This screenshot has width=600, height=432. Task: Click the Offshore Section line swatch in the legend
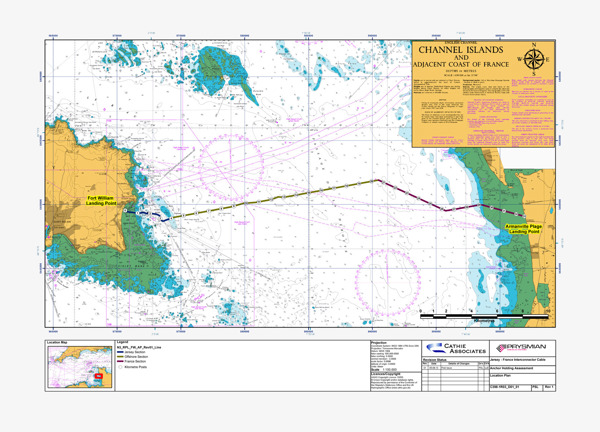click(x=124, y=356)
